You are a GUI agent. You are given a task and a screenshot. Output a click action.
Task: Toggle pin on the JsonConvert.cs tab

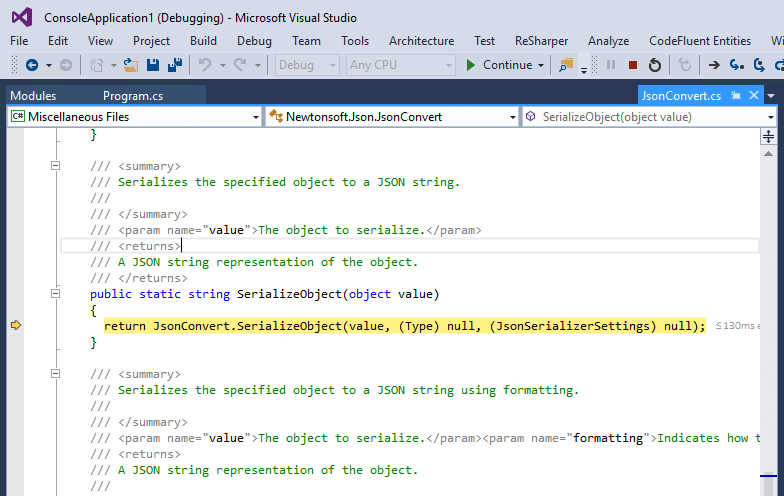pyautogui.click(x=735, y=96)
